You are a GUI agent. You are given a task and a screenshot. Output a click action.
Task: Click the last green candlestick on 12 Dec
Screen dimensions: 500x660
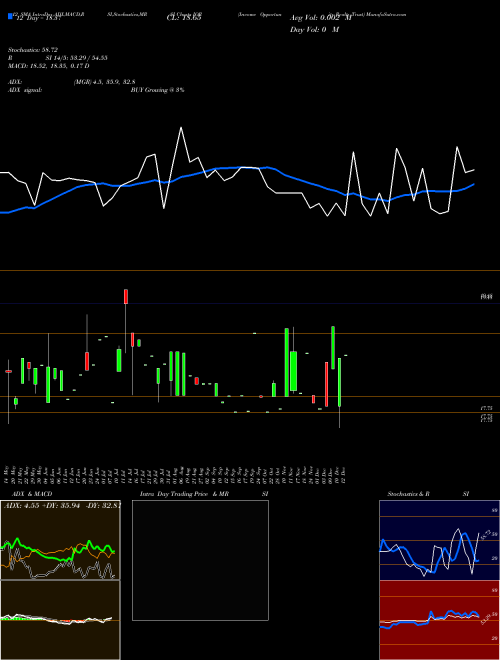346,356
